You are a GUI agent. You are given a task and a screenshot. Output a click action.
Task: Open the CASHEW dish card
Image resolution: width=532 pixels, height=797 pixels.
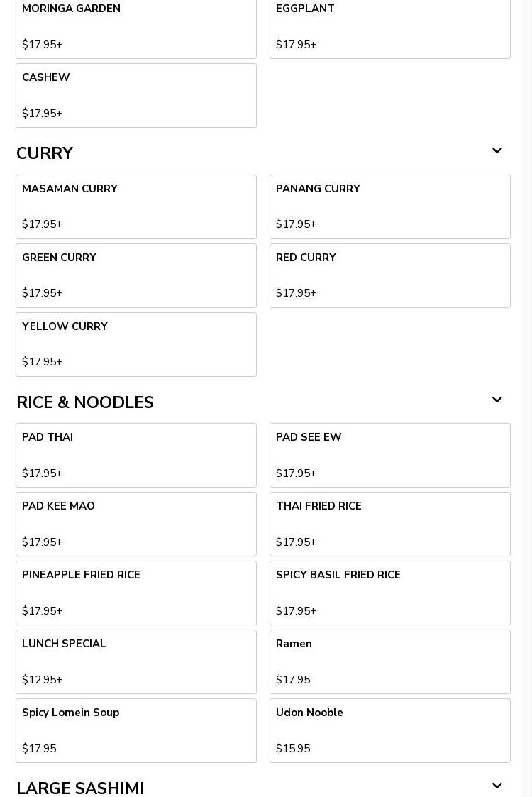click(136, 96)
